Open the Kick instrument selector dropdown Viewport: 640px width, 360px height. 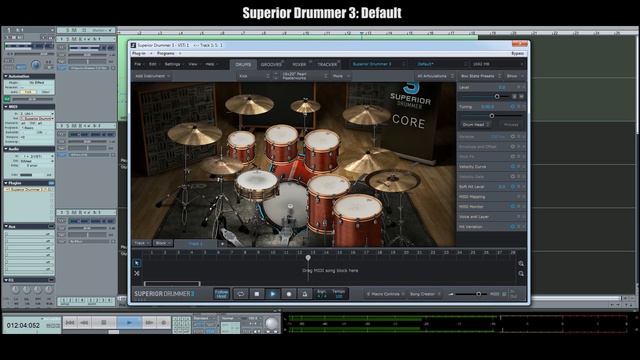[x=254, y=76]
